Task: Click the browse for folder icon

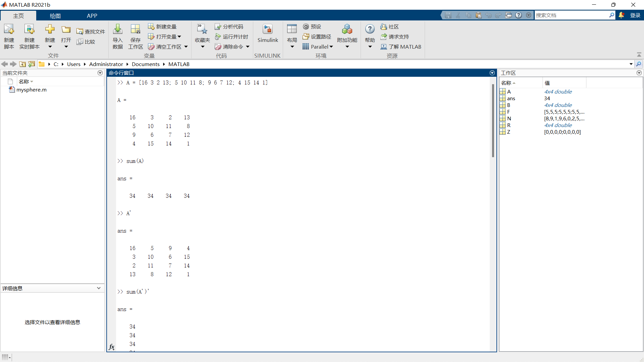Action: (32, 64)
